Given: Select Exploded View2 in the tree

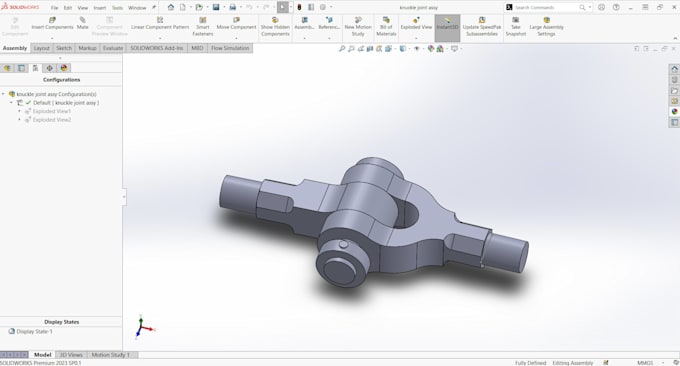Looking at the screenshot, I should point(52,120).
